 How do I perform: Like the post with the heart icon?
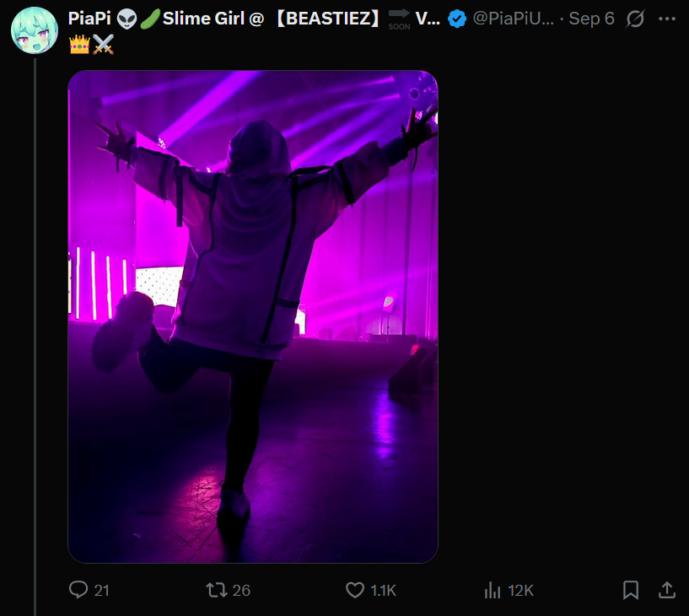coord(355,590)
